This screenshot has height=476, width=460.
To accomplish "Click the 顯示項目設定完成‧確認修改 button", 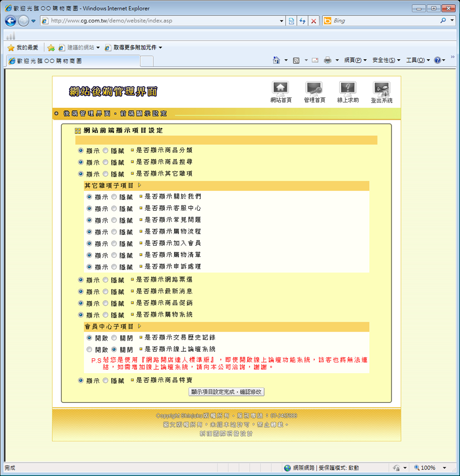I will [x=227, y=392].
